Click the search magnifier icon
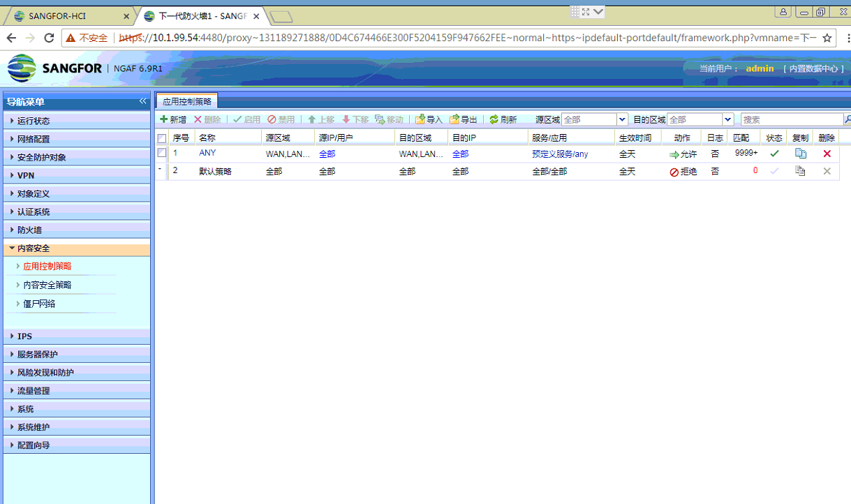The width and height of the screenshot is (851, 504). click(x=848, y=119)
